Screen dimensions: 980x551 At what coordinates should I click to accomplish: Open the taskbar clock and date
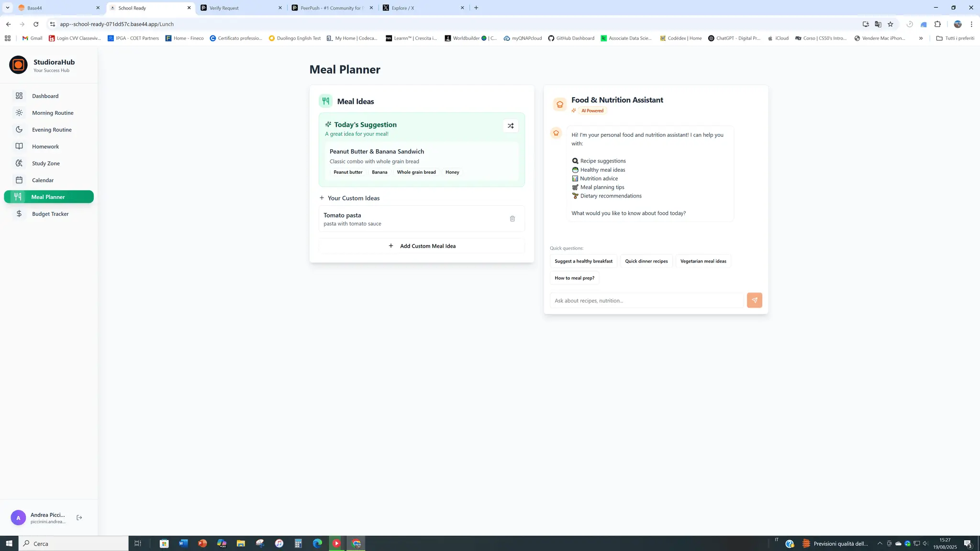tap(945, 543)
